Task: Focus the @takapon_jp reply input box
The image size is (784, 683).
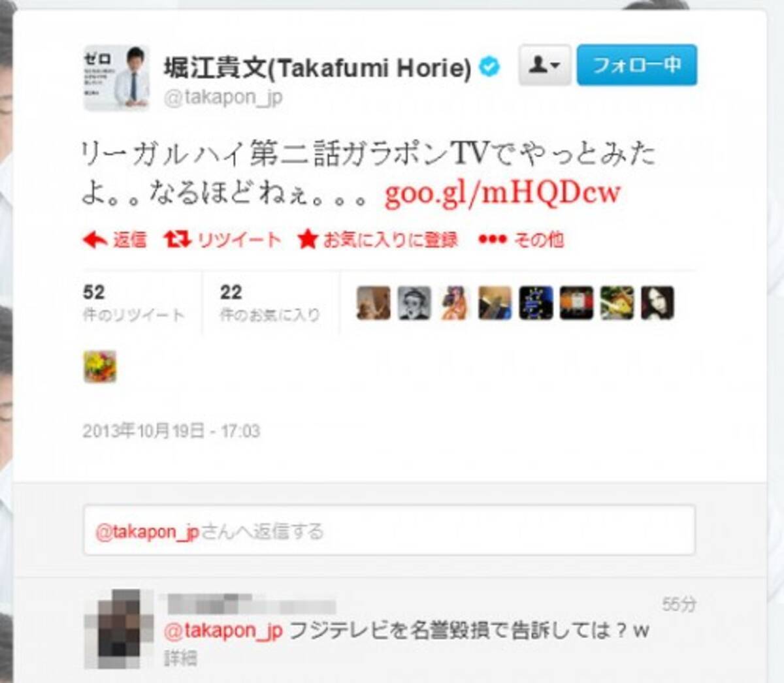Action: coord(389,530)
